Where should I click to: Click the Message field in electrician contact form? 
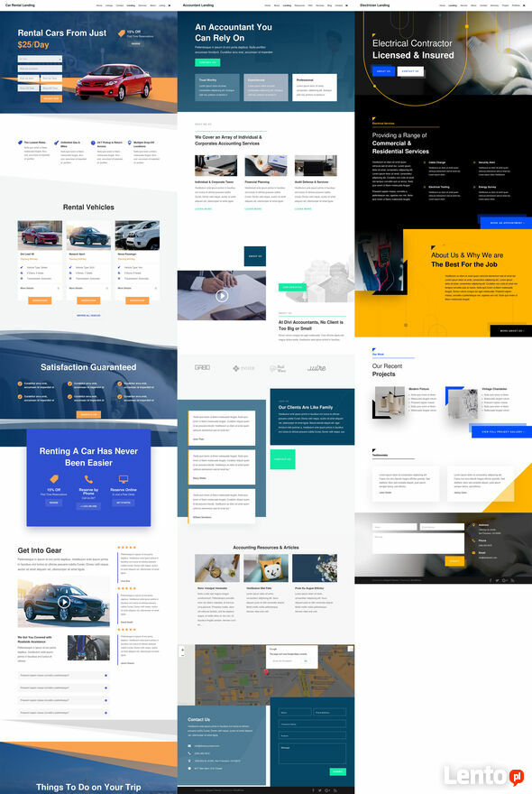[418, 543]
